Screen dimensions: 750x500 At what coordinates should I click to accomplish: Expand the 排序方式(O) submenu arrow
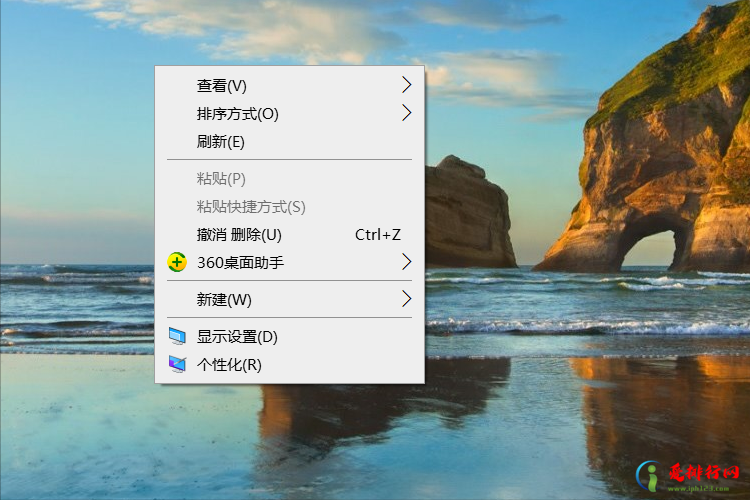(406, 113)
